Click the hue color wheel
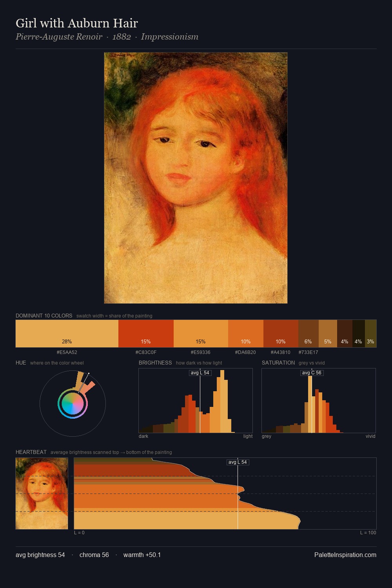 click(73, 403)
